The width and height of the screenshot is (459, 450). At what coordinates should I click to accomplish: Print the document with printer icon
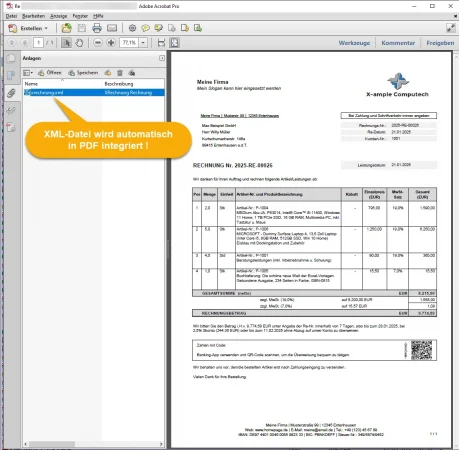[97, 28]
